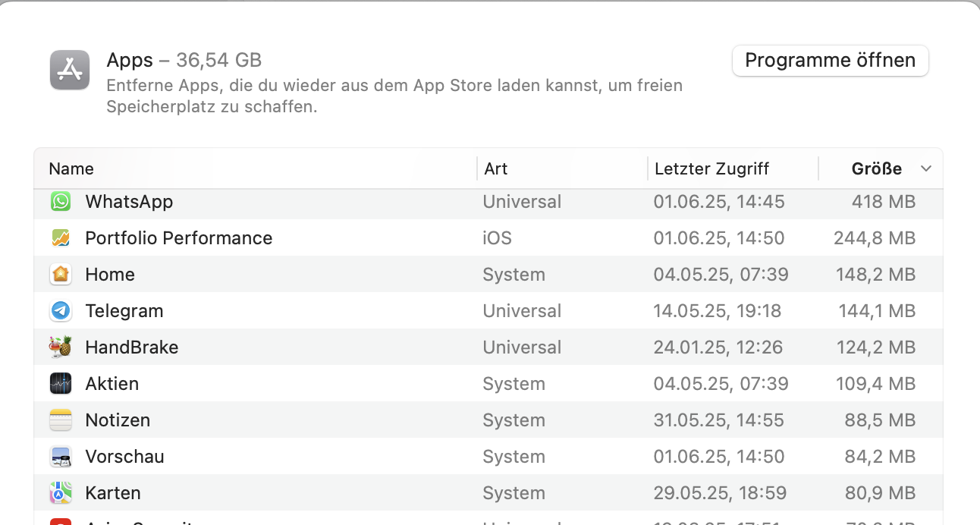
Task: Click the Home app icon
Action: [61, 275]
